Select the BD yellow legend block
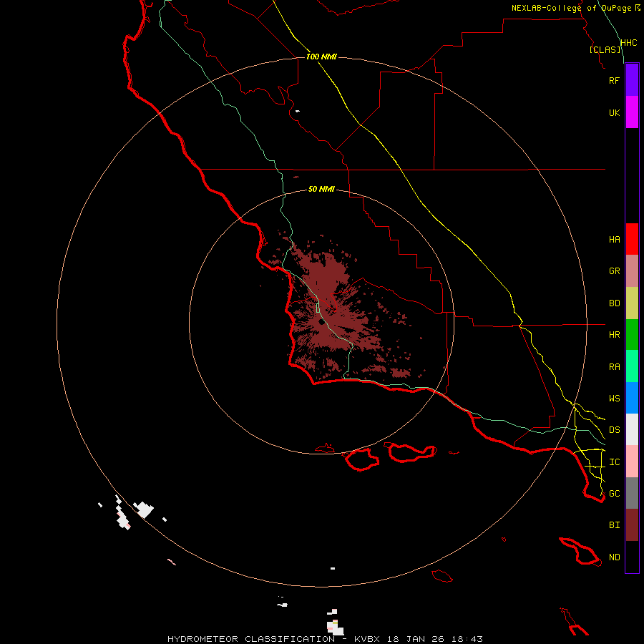The image size is (644, 644). pyautogui.click(x=632, y=303)
